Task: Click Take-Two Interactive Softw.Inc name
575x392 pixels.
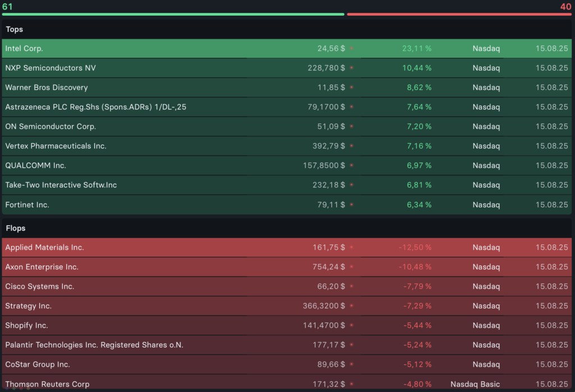Action: point(61,185)
